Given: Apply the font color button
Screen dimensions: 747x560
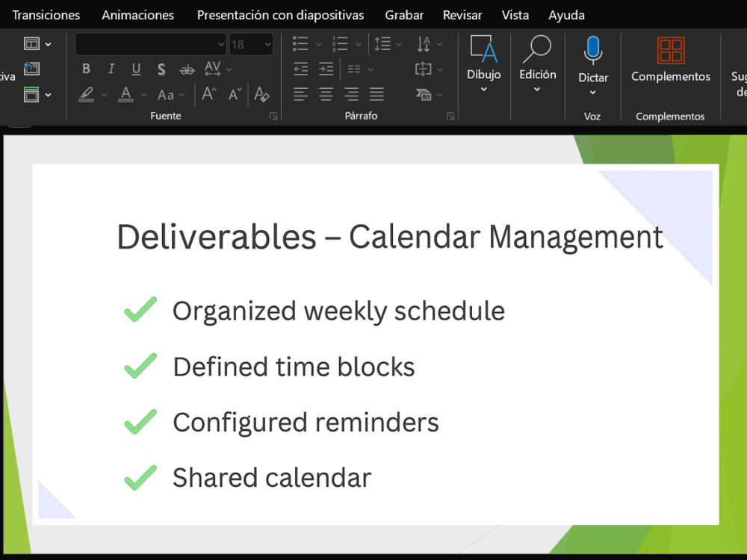Looking at the screenshot, I should click(x=125, y=94).
